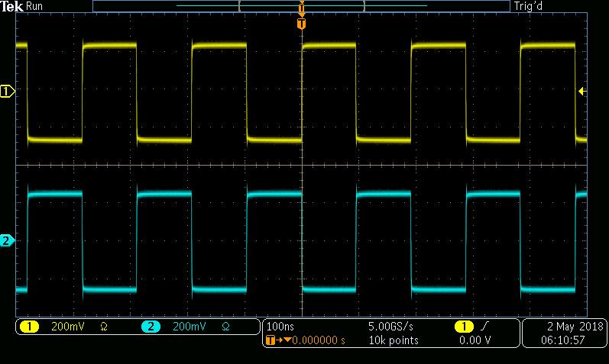
Task: Click the yellow trigger level arrow
Action: [582, 92]
